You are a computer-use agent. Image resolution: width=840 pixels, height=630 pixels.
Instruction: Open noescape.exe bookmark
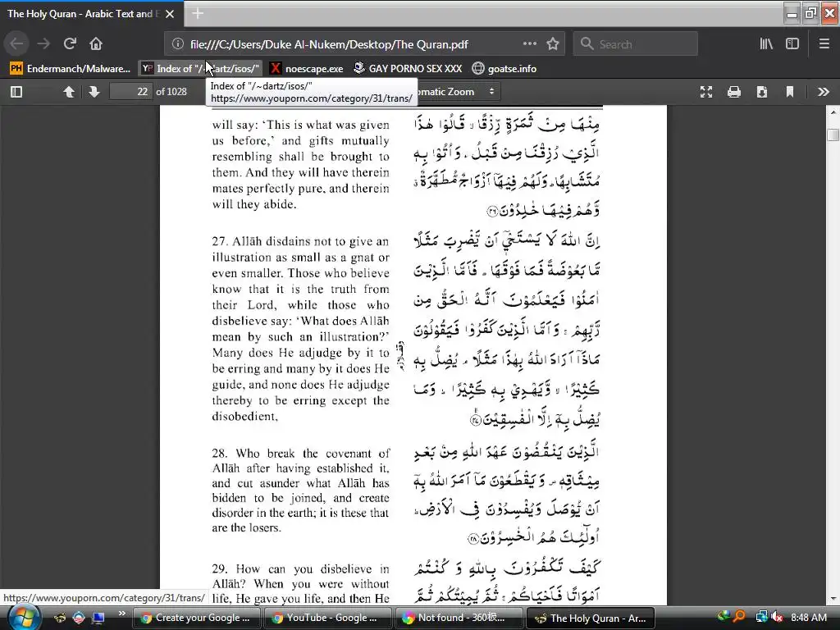pos(307,69)
